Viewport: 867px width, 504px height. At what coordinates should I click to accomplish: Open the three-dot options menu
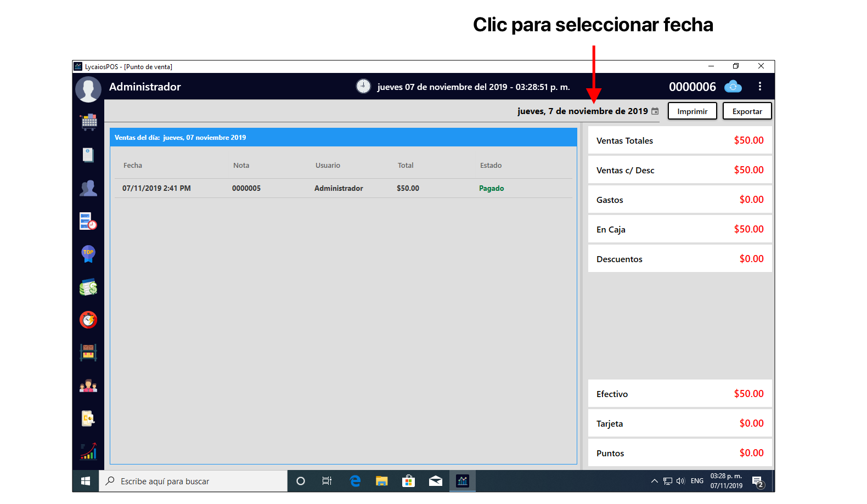pos(760,86)
